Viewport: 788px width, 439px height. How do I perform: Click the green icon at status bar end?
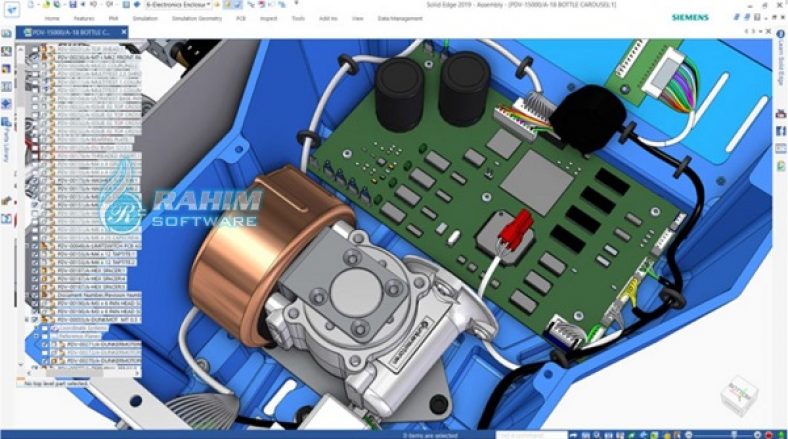780,434
